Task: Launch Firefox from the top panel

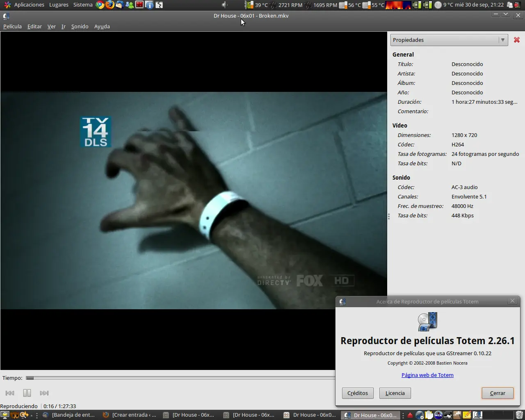Action: click(x=110, y=5)
